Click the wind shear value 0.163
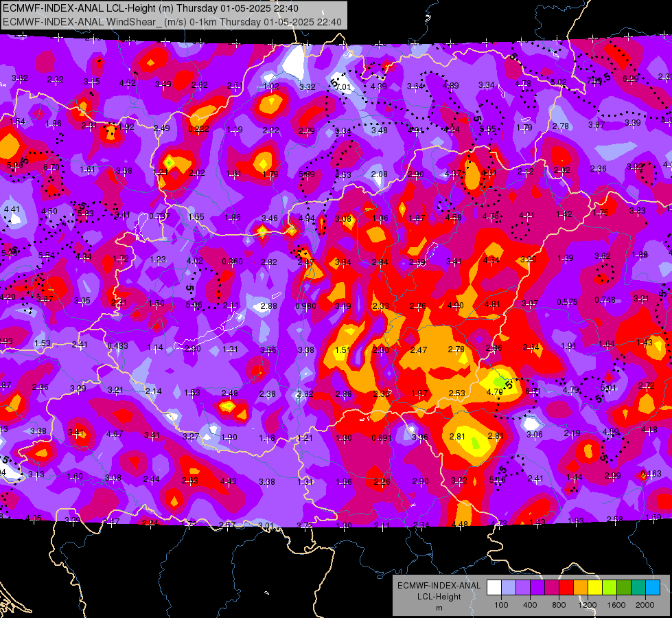The width and height of the screenshot is (672, 618). pos(651,474)
